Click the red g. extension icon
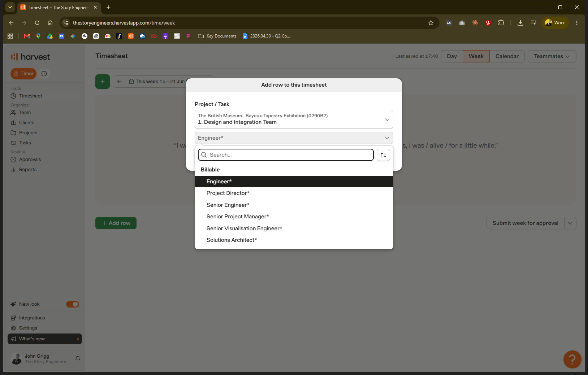Screen dimensions: 588x375 pyautogui.click(x=488, y=23)
